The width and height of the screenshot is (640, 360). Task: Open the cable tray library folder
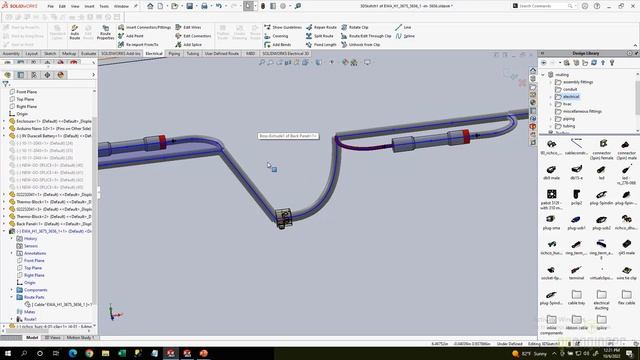point(576,298)
